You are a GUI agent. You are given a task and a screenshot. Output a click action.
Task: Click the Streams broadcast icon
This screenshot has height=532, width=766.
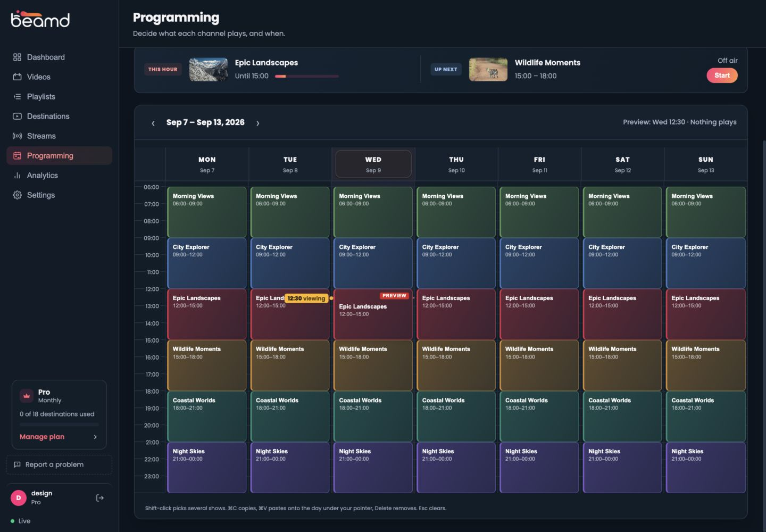17,136
